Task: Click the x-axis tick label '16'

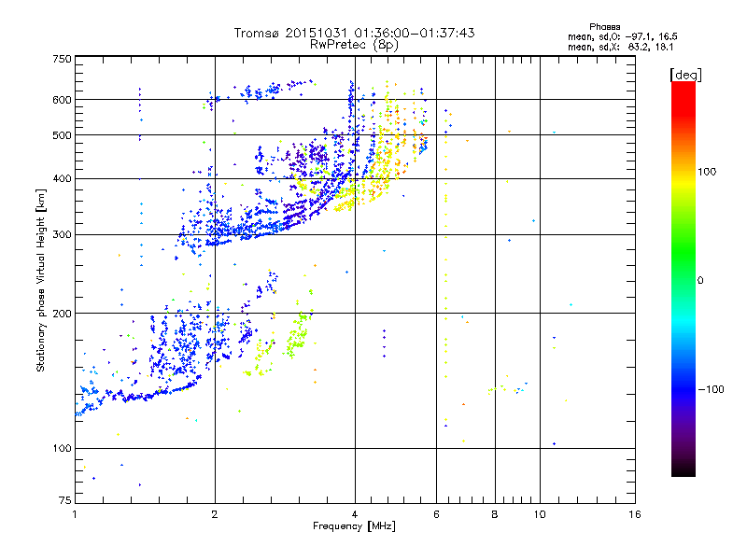Action: [x=635, y=514]
